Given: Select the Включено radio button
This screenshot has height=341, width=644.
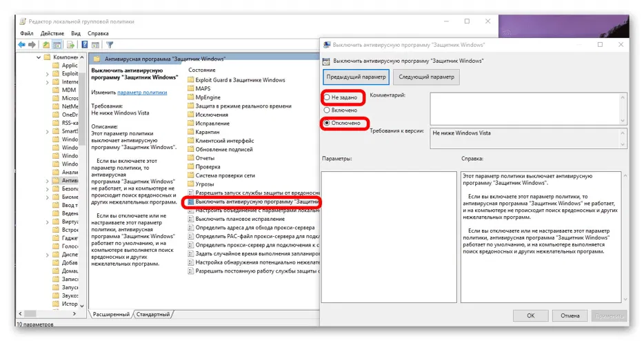Looking at the screenshot, I should pyautogui.click(x=327, y=110).
